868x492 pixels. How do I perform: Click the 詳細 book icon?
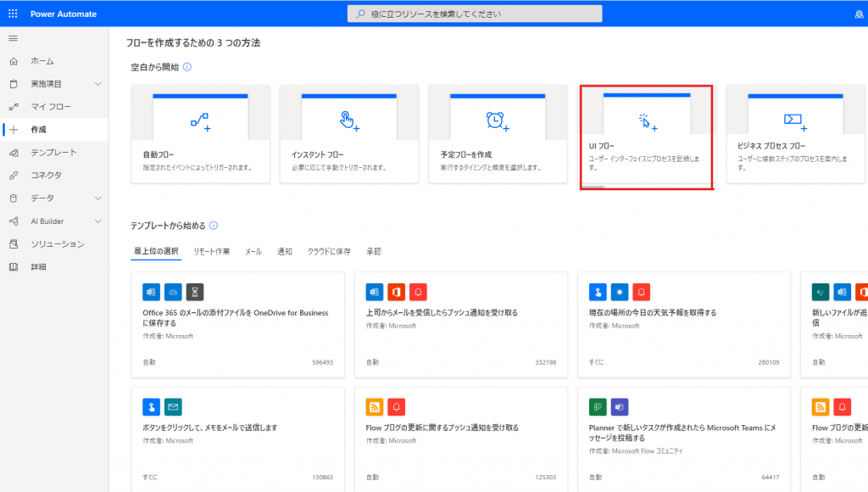[x=14, y=267]
